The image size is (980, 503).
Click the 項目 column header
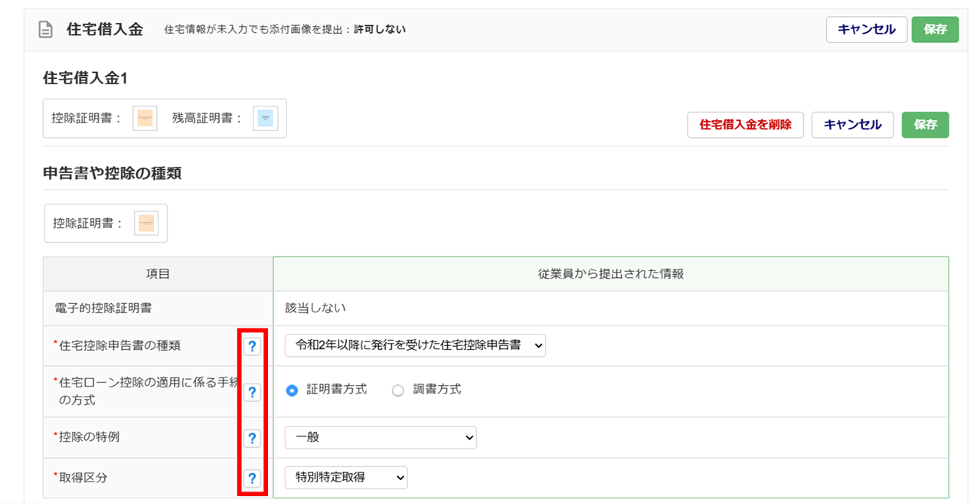[x=158, y=273]
